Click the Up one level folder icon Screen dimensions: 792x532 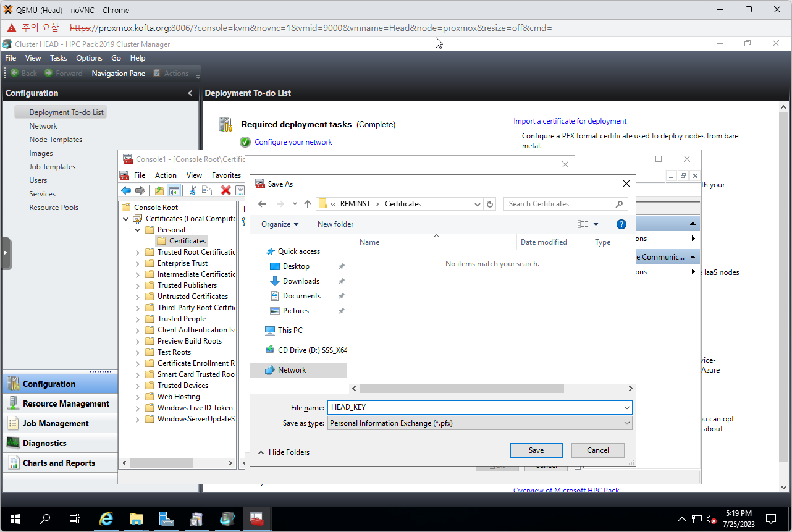point(159,191)
